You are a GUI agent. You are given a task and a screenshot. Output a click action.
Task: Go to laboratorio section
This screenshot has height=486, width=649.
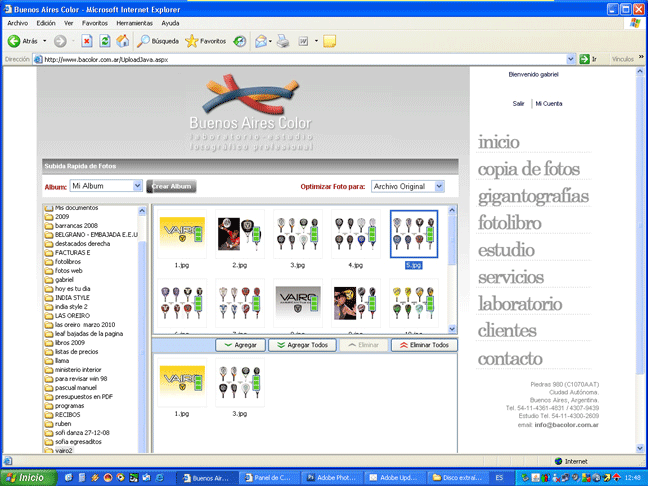520,304
